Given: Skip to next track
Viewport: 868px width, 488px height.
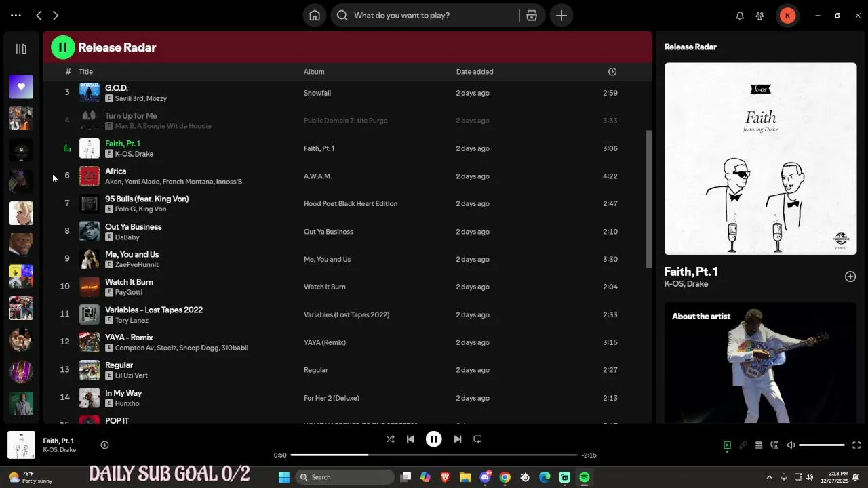Looking at the screenshot, I should click(x=458, y=439).
